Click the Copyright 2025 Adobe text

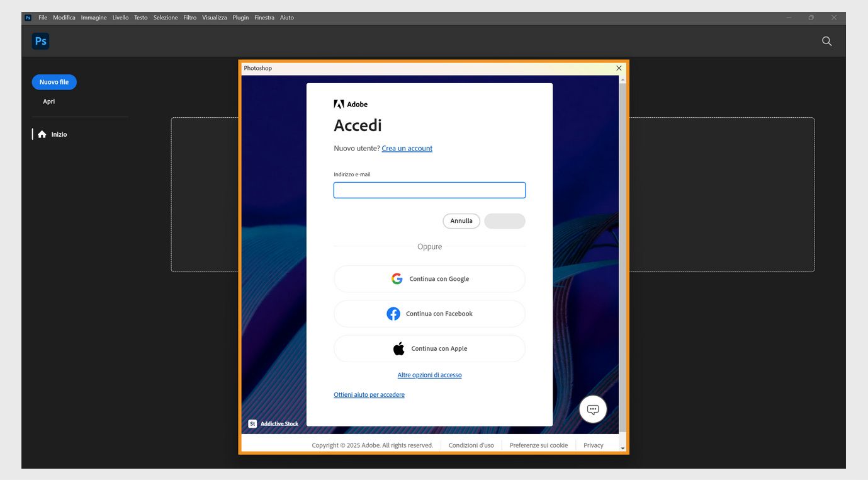click(373, 445)
